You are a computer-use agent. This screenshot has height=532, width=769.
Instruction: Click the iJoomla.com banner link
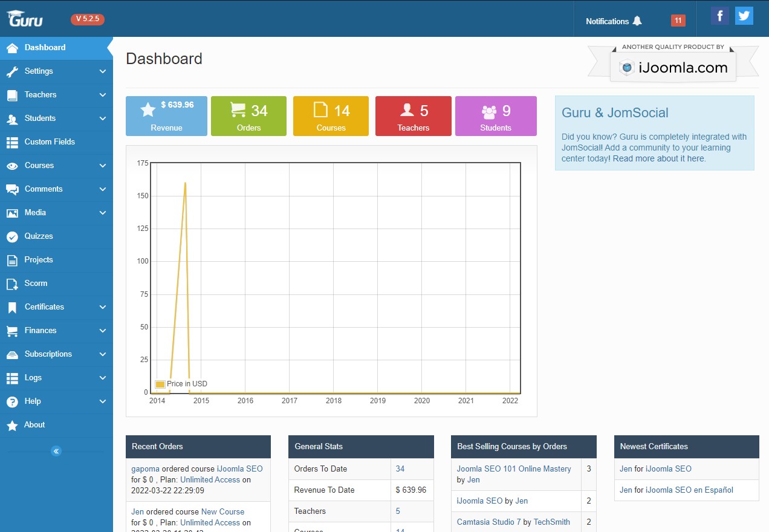673,64
